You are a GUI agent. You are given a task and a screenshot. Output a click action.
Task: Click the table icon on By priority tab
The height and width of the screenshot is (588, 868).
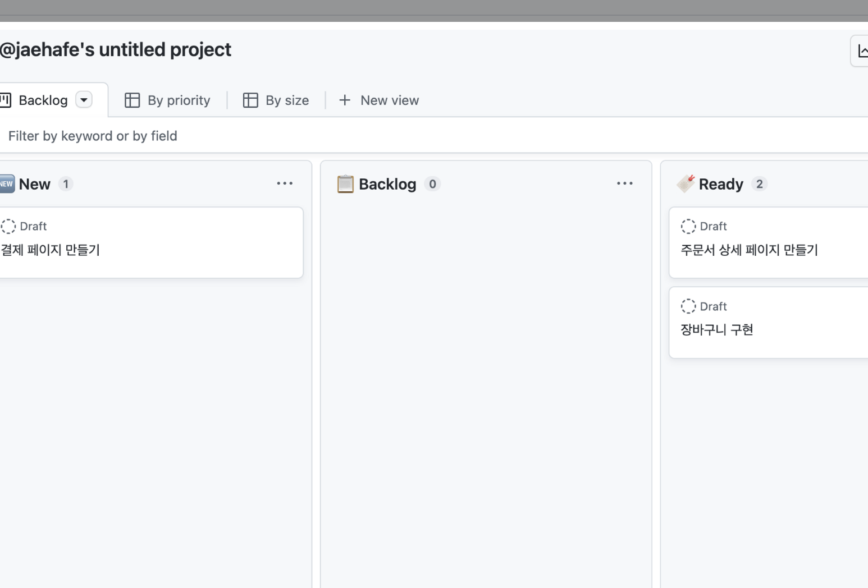tap(132, 100)
